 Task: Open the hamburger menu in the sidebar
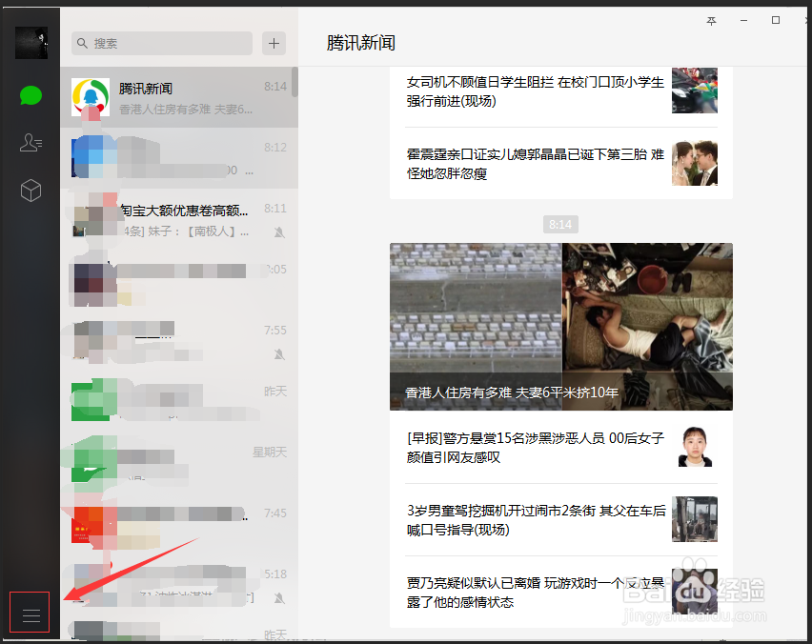pos(31,615)
